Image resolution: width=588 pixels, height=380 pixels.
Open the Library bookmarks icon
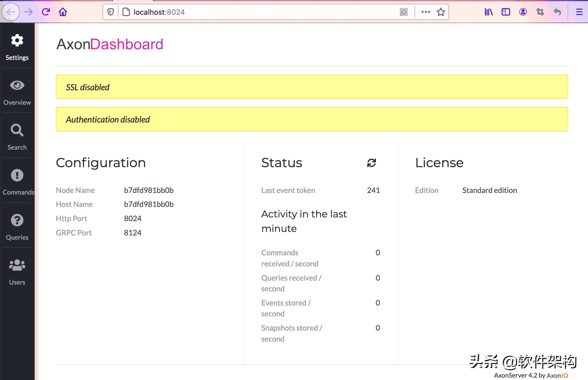(488, 12)
